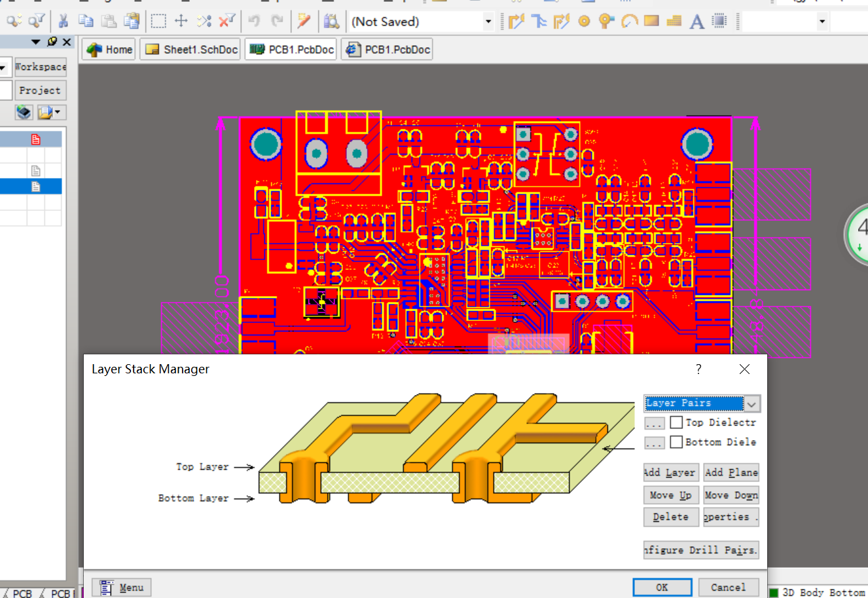Select the Interactive Multi-Routing tool
The width and height of the screenshot is (868, 598).
point(539,21)
